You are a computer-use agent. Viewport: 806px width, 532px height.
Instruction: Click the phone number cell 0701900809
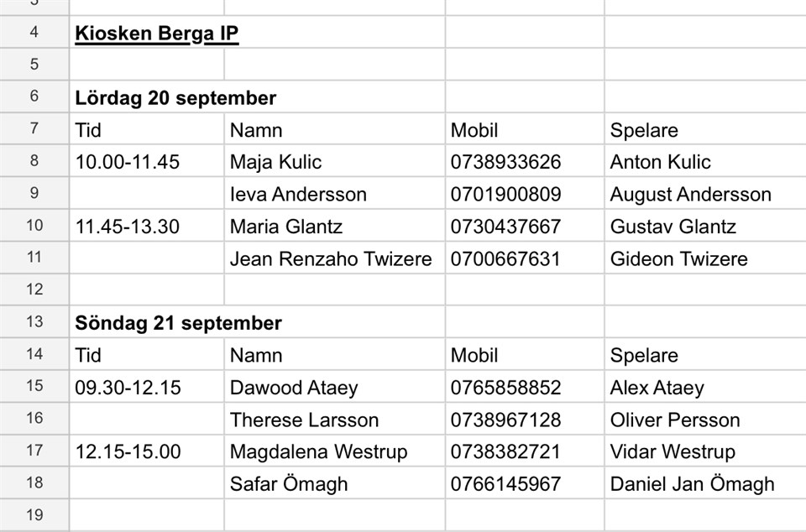[505, 195]
